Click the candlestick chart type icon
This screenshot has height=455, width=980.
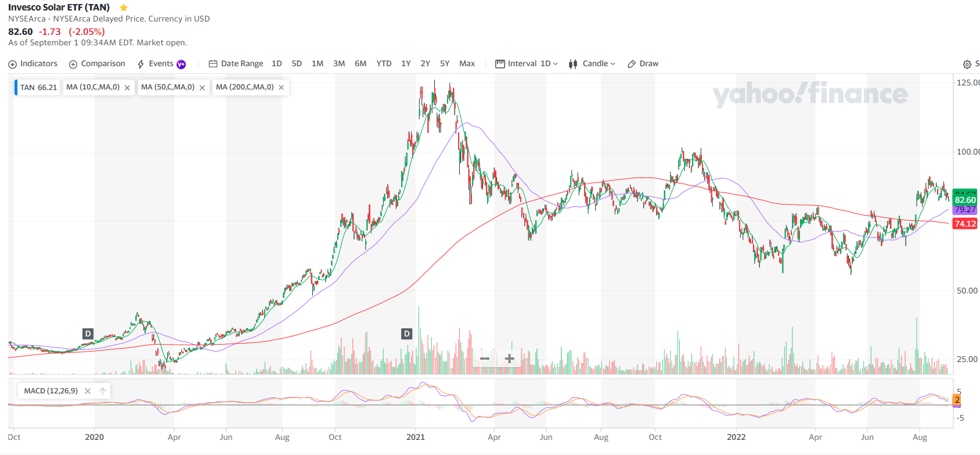tap(573, 64)
